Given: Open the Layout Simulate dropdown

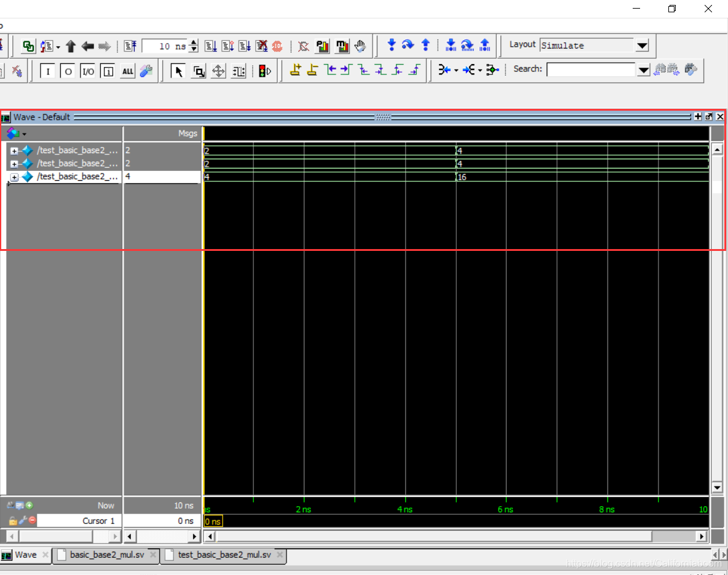Looking at the screenshot, I should click(642, 46).
